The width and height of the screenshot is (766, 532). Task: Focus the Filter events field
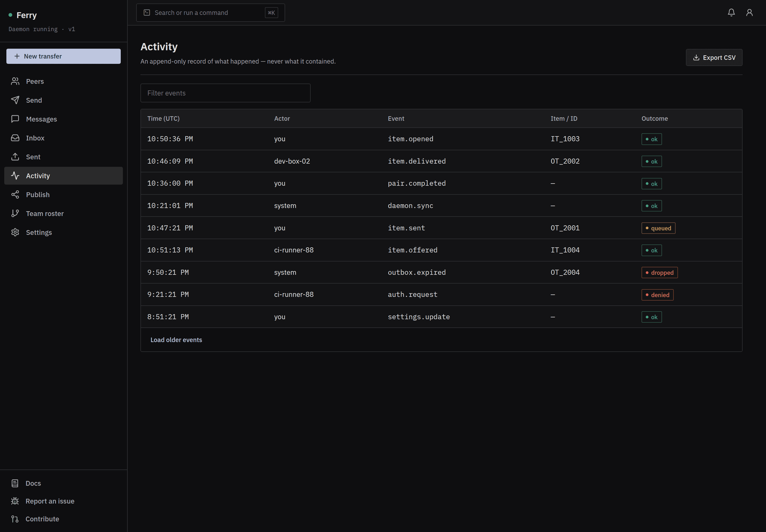[x=225, y=93]
